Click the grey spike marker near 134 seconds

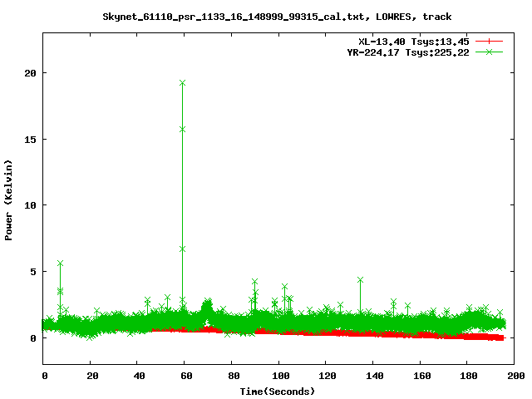tap(360, 280)
